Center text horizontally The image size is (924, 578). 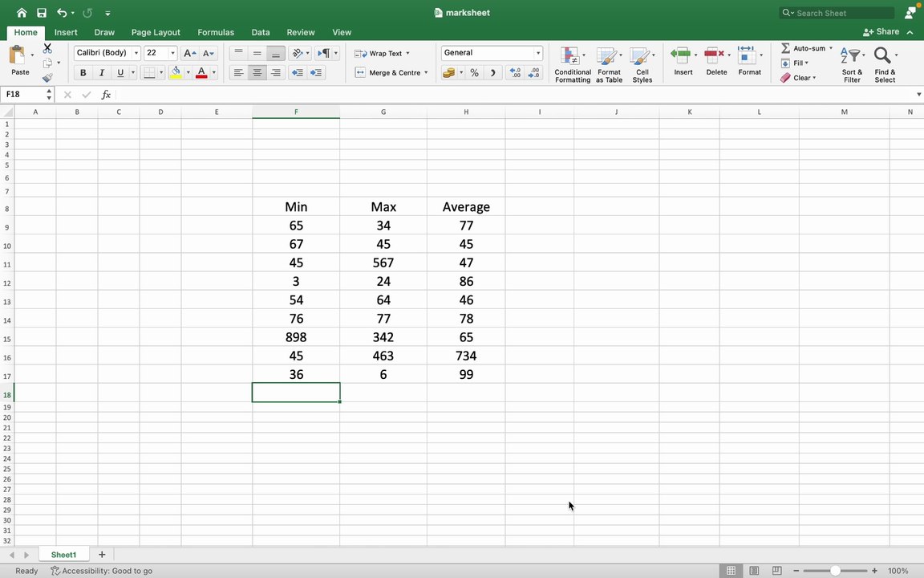click(257, 72)
